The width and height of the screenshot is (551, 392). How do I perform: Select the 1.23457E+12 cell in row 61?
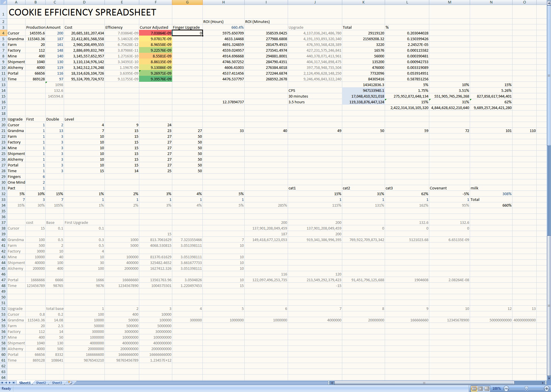156,360
